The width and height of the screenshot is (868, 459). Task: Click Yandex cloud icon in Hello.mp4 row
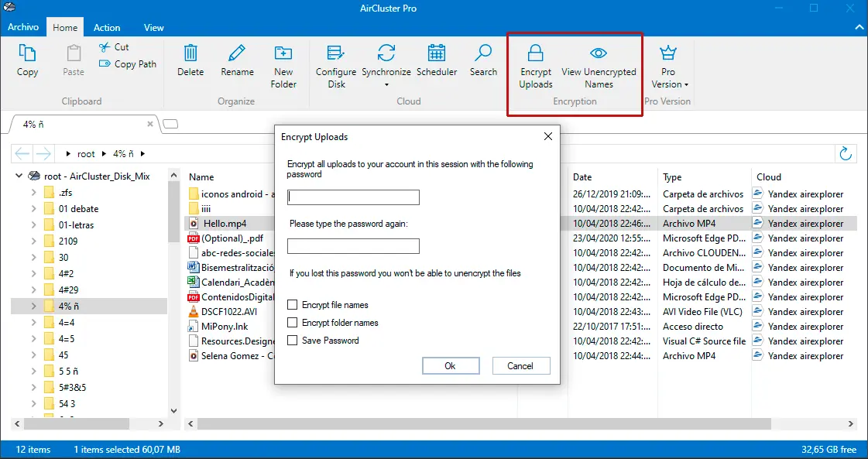(x=758, y=224)
